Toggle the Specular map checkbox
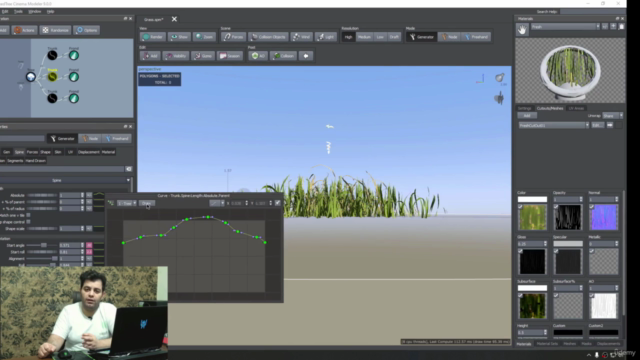Screen dimensions: 640x360 point(556,251)
